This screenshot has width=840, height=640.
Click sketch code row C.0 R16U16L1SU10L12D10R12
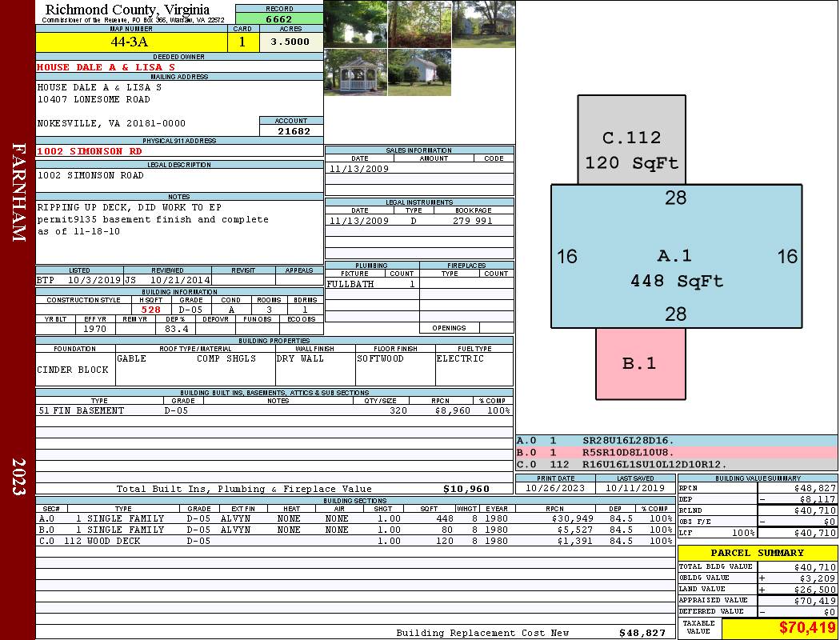(x=676, y=464)
